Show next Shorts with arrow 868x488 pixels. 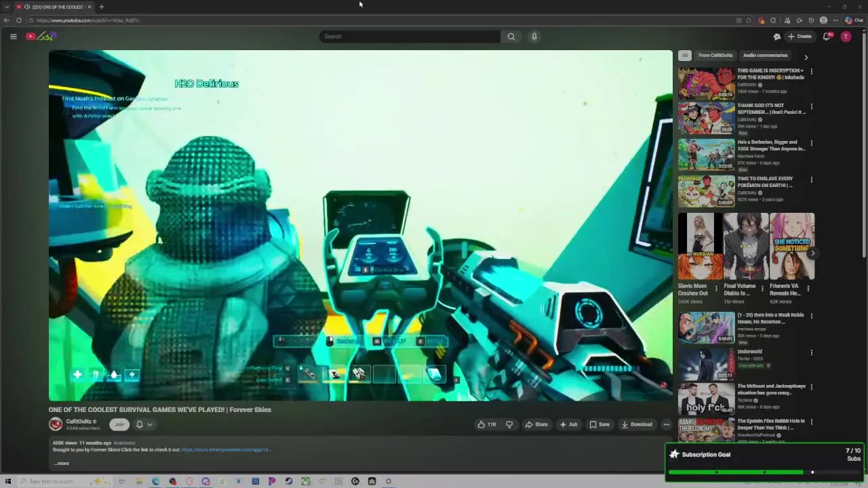[x=812, y=253]
